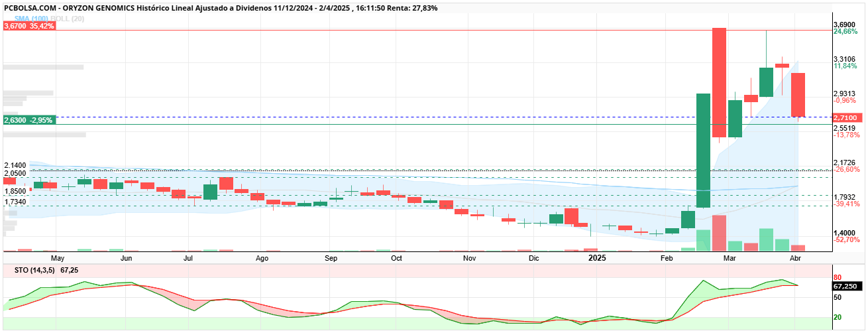Screen dimensions: 868x333
Task: Click the -26,60% percentage axis label
Action: pos(846,170)
